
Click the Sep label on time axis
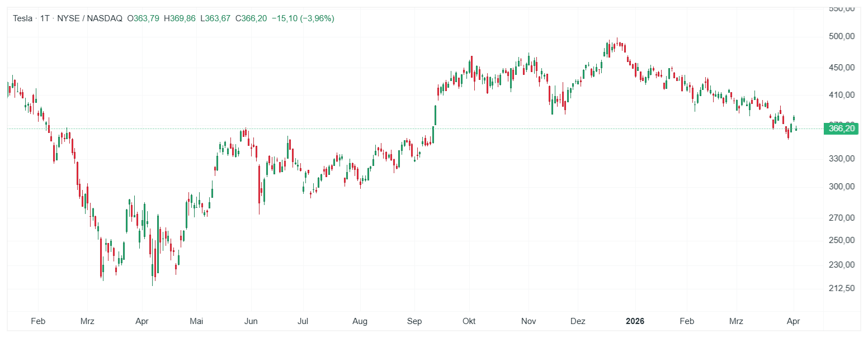(414, 321)
